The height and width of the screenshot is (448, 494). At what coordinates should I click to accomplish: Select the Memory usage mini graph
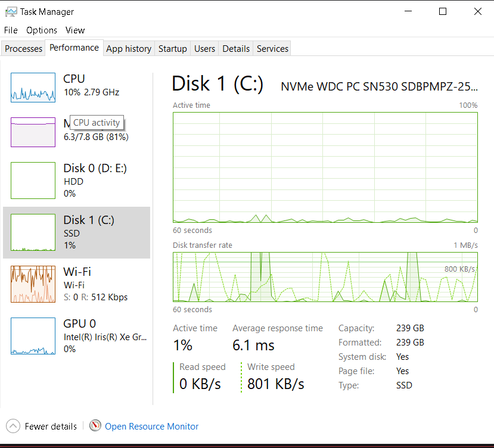tap(33, 132)
